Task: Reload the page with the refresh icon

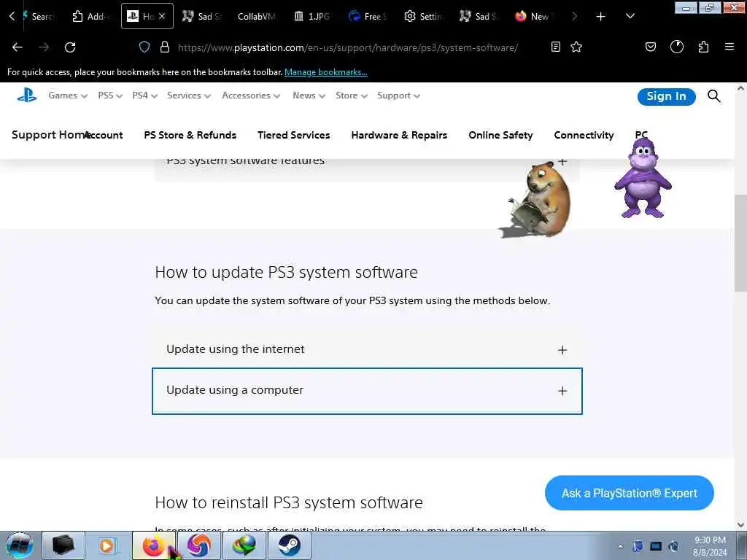Action: pos(70,47)
